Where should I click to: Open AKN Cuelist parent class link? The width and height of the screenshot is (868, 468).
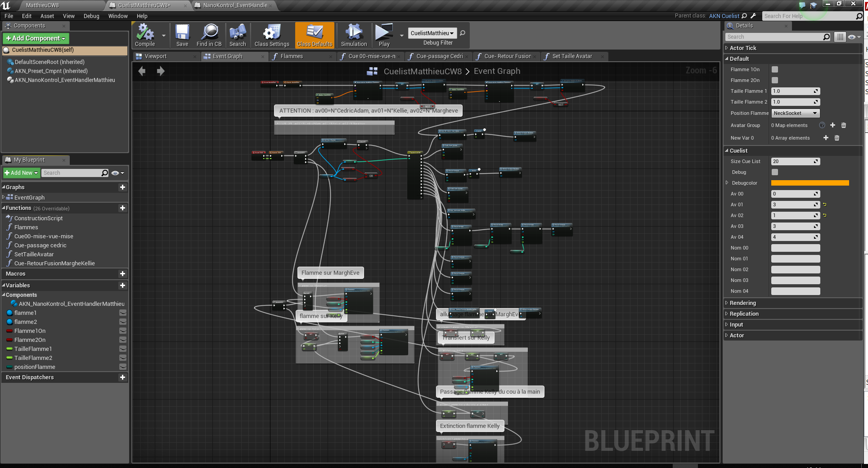(724, 16)
